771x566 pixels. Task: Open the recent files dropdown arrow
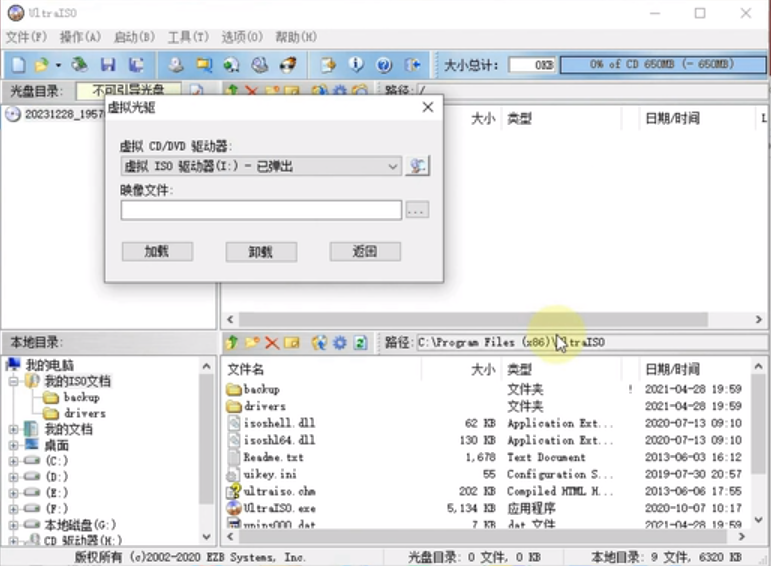[58, 65]
